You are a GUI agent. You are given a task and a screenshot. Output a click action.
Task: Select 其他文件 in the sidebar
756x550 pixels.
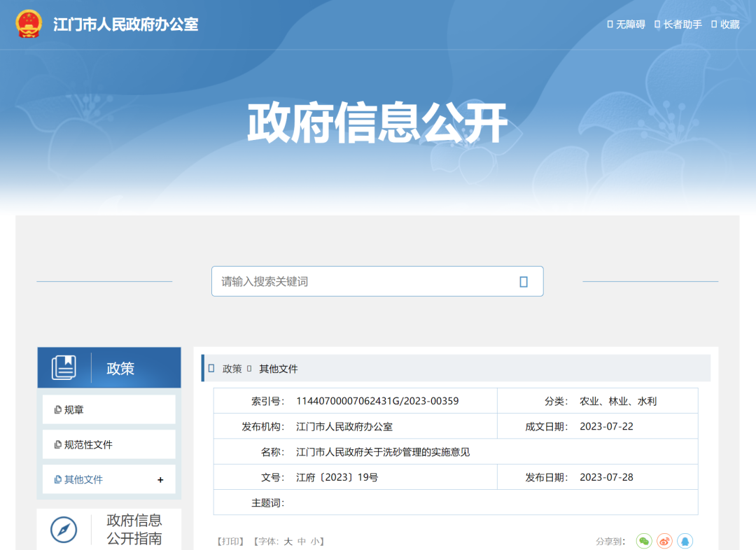83,480
